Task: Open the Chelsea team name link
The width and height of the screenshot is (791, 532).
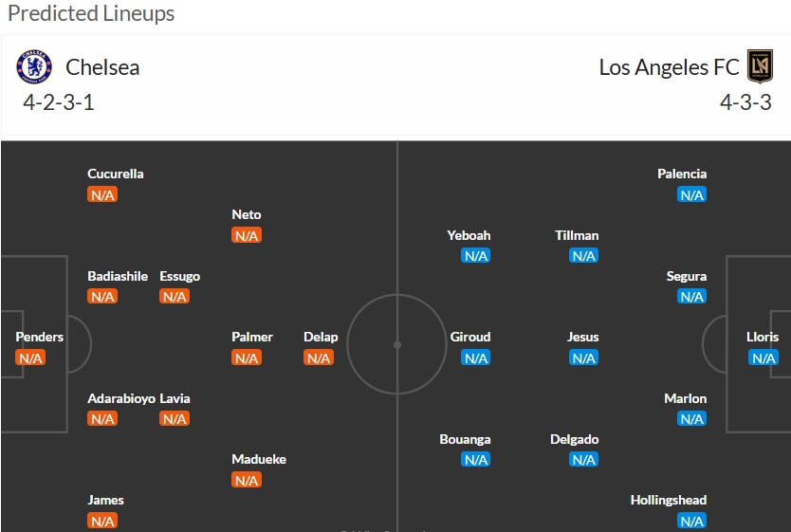Action: click(102, 67)
